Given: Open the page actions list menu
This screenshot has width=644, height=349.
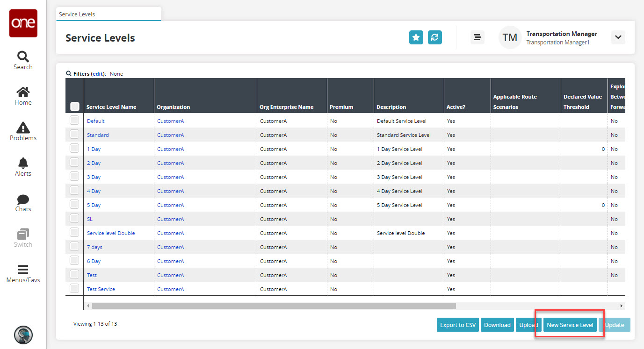Looking at the screenshot, I should tap(477, 37).
